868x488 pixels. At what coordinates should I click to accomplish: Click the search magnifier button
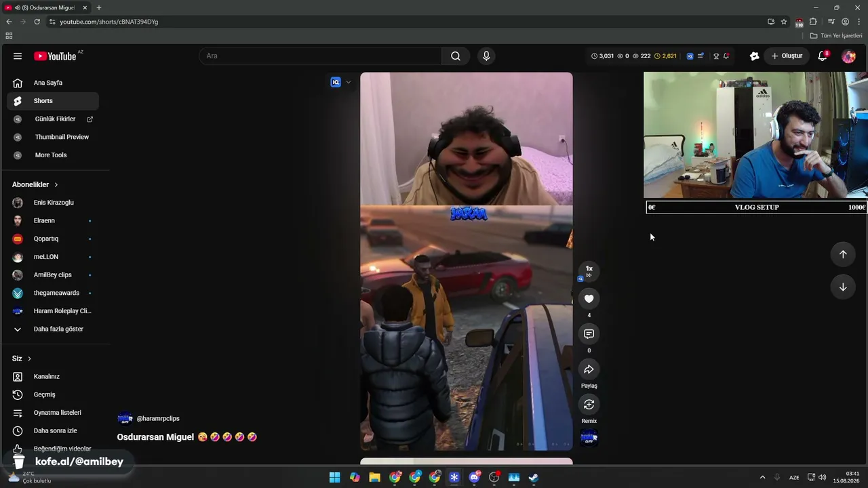[456, 56]
